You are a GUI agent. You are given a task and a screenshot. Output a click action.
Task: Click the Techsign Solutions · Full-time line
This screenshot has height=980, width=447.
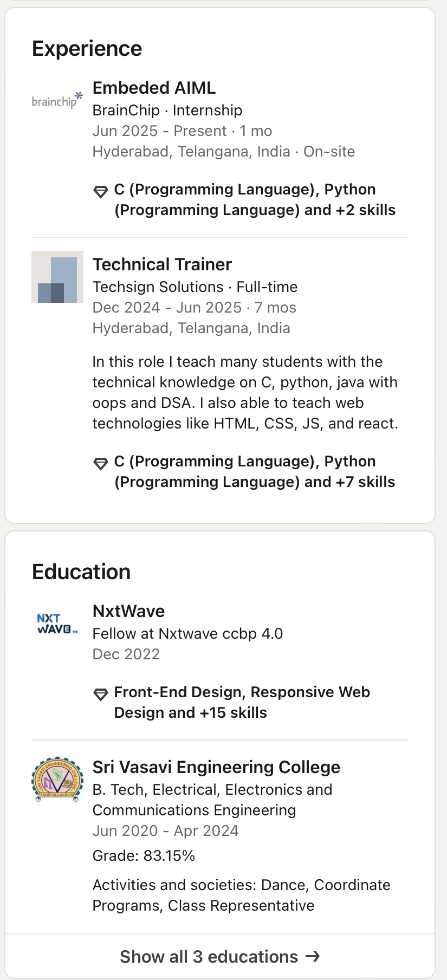pyautogui.click(x=195, y=287)
